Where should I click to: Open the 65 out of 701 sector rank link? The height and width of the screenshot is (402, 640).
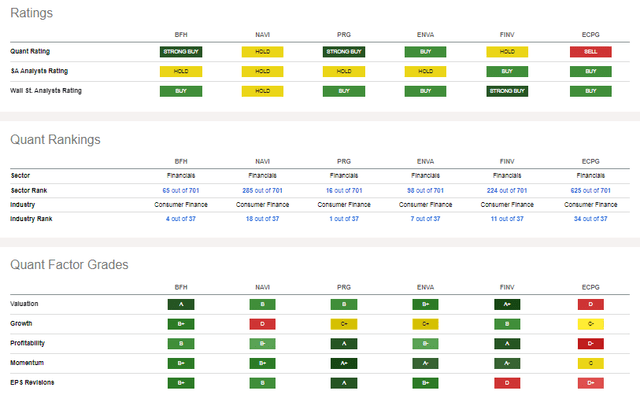click(181, 191)
